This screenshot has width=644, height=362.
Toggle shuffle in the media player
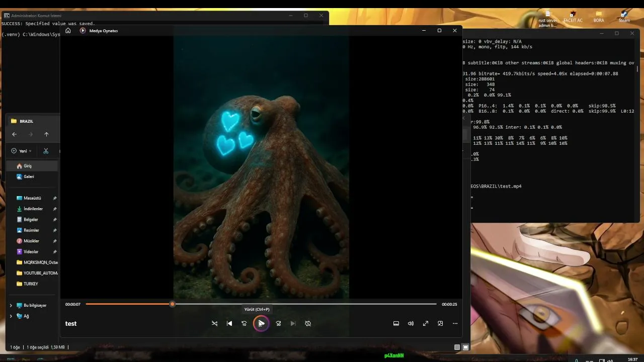point(215,323)
